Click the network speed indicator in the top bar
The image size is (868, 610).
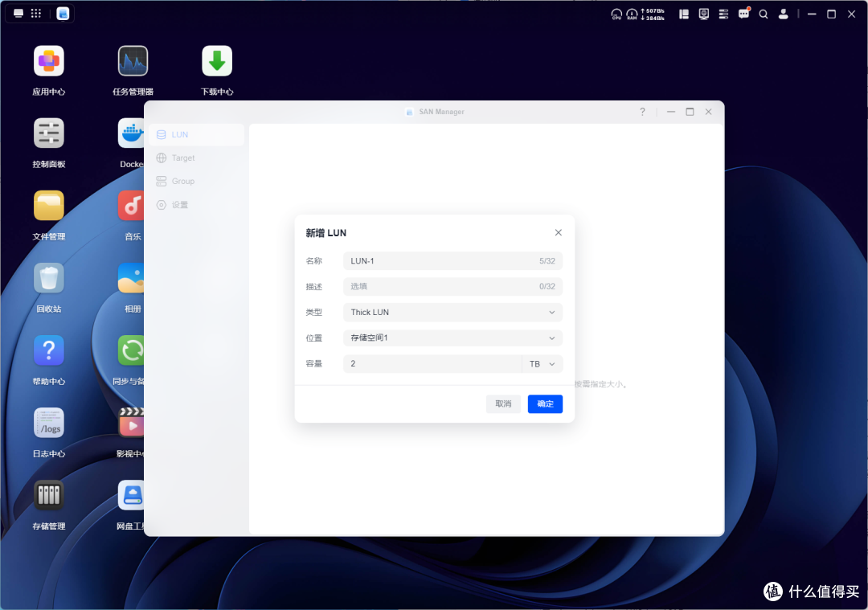click(x=653, y=14)
